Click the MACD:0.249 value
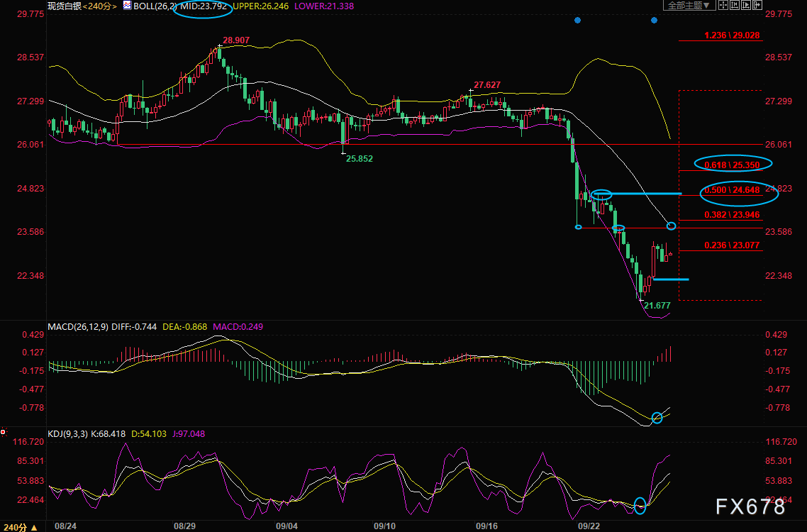Image resolution: width=807 pixels, height=532 pixels. tap(238, 326)
